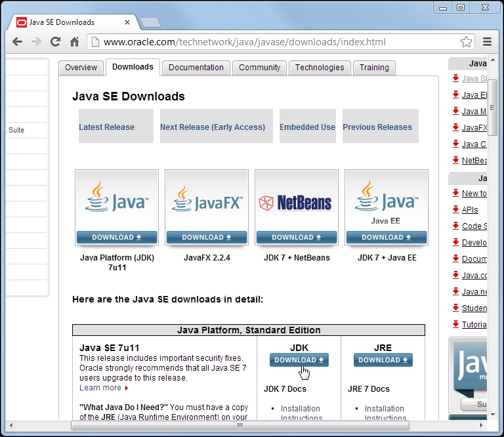Viewport: 504px width, 437px height.
Task: Switch to the Overview tab
Action: point(81,68)
